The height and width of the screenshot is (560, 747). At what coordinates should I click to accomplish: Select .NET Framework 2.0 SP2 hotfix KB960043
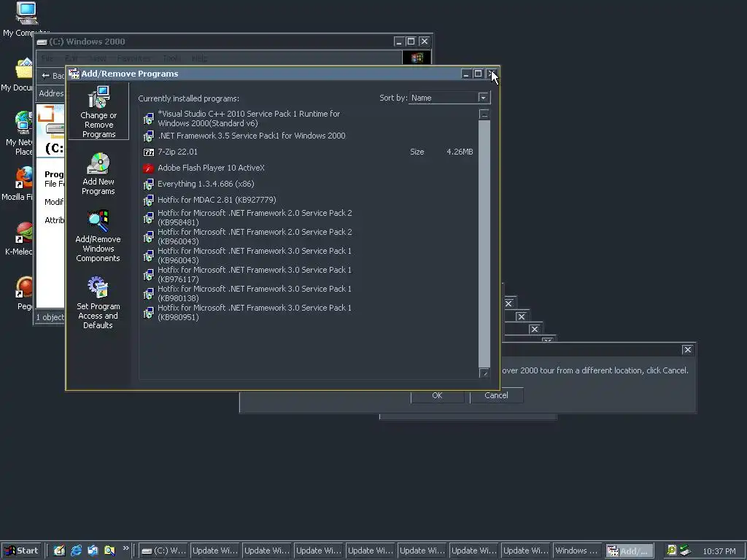309,237
